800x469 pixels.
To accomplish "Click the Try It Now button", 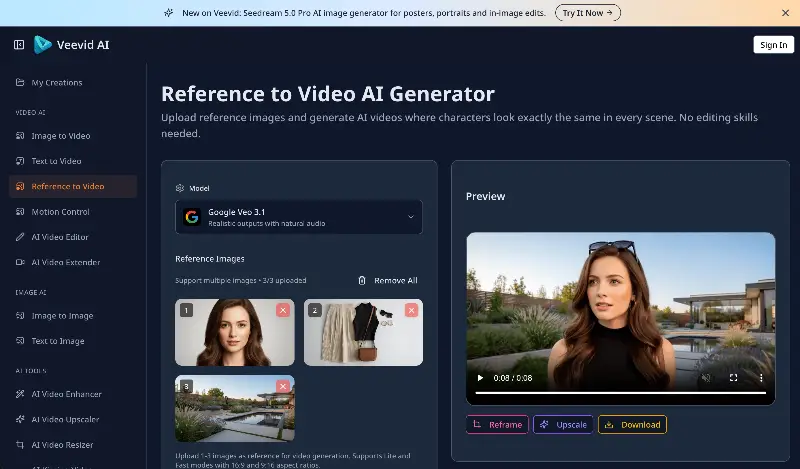I will click(588, 13).
